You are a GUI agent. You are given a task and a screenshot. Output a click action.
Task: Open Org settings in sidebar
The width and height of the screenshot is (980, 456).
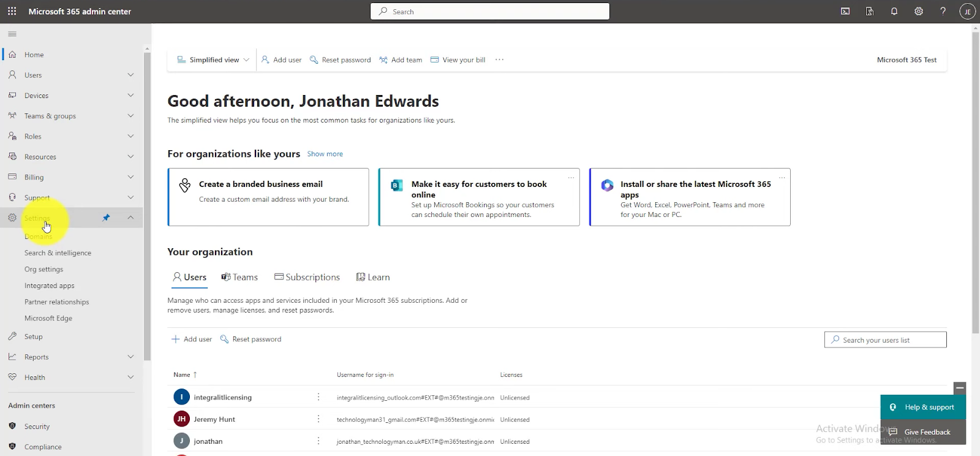43,269
